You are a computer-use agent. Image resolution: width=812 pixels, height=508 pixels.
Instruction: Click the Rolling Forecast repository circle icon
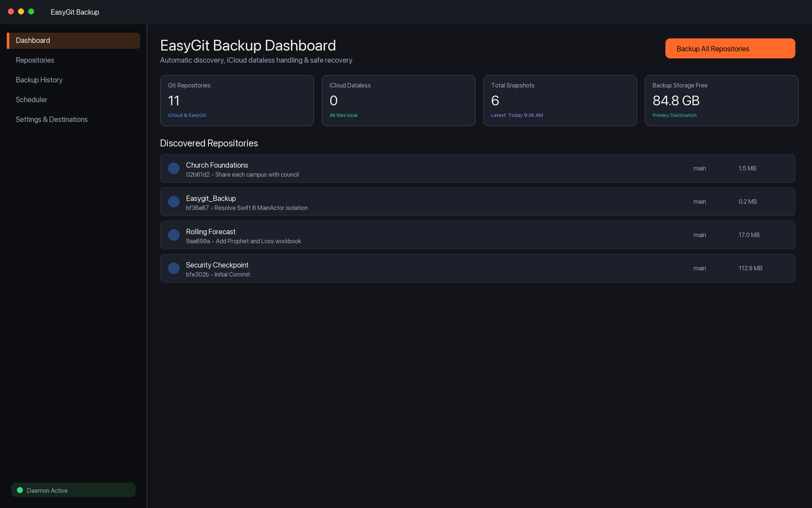173,235
